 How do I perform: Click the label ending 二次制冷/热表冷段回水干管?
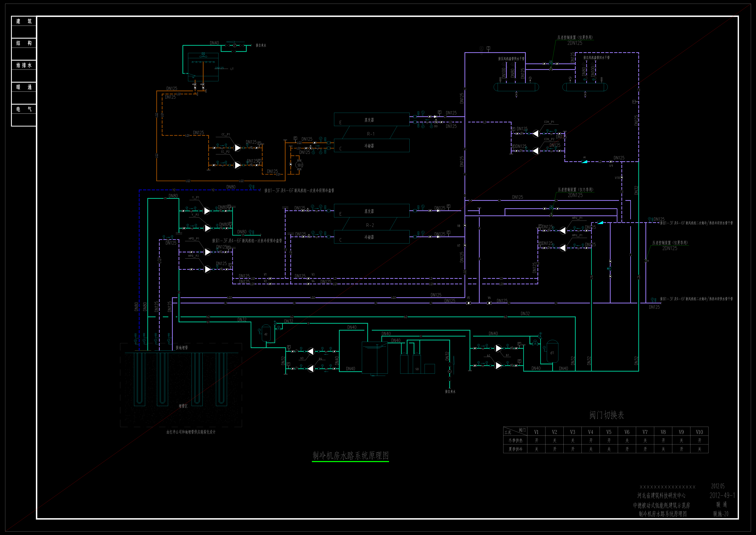(696, 223)
